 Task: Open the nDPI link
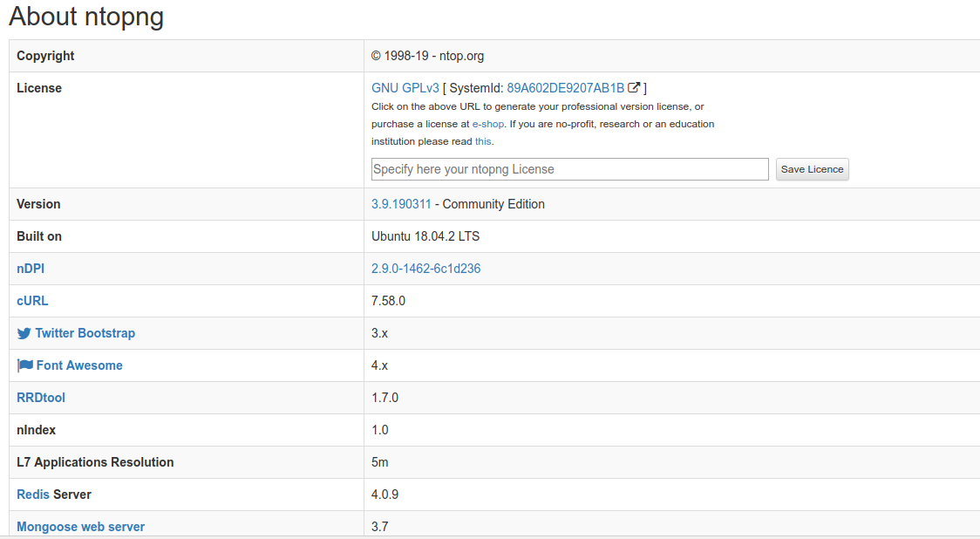coord(31,269)
